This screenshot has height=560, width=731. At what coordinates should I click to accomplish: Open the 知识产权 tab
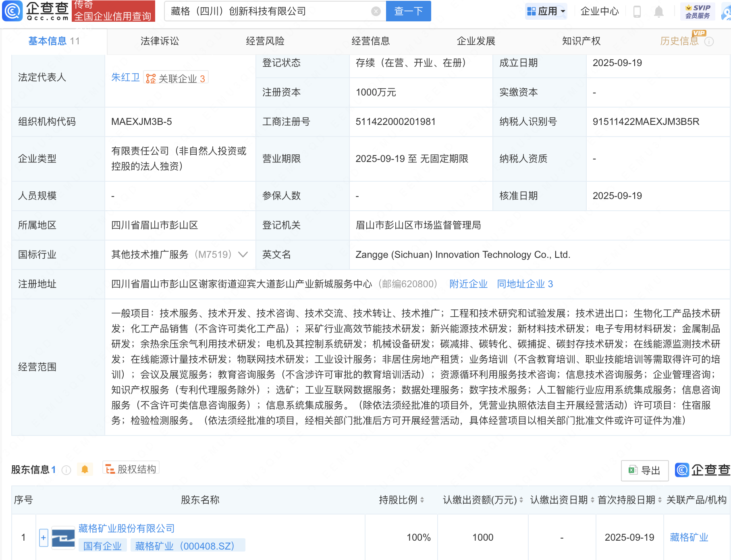[x=581, y=41]
